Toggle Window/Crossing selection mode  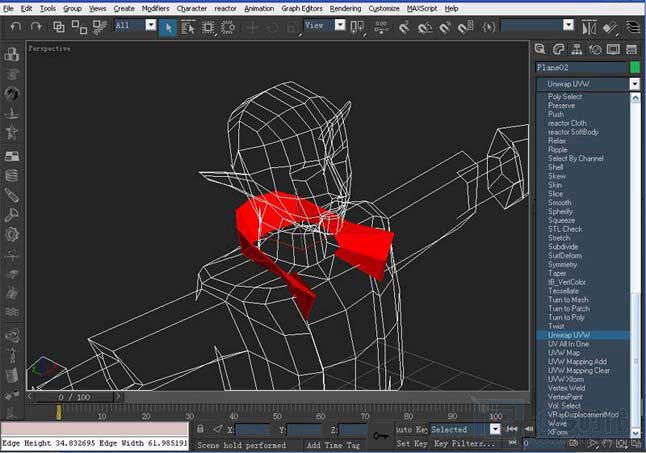pyautogui.click(x=228, y=28)
